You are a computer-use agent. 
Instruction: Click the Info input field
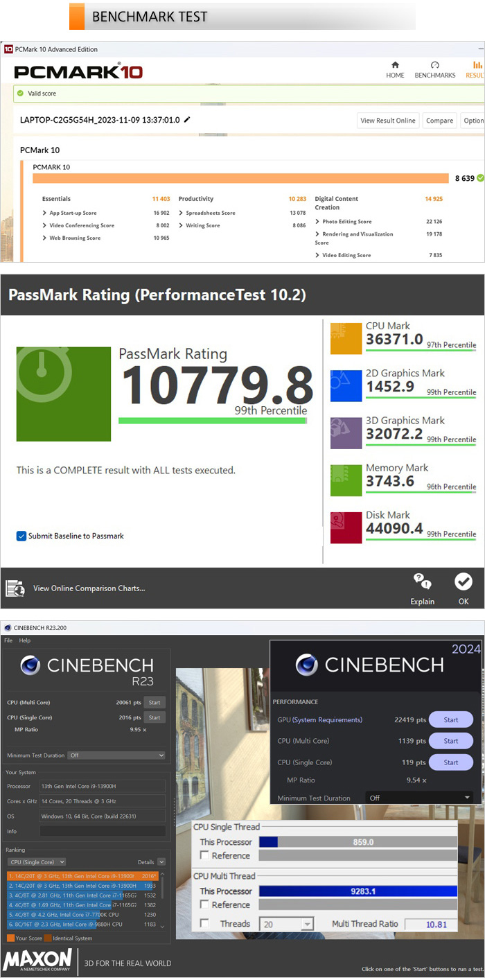pyautogui.click(x=103, y=830)
